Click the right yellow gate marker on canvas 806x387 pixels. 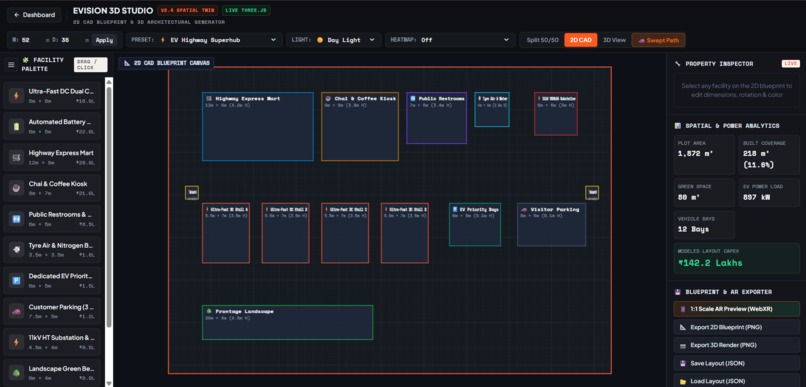(x=592, y=193)
